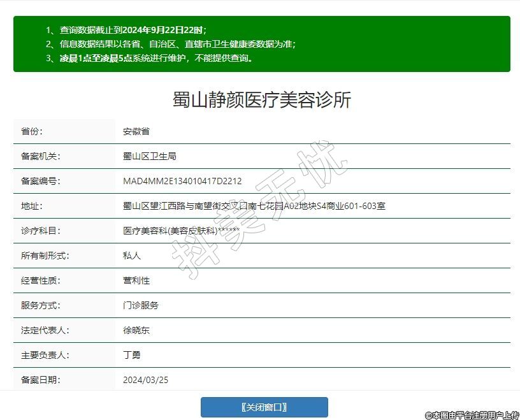
Task: Click the notice line about 2024年9月22日22时 cutoff
Action: point(126,30)
